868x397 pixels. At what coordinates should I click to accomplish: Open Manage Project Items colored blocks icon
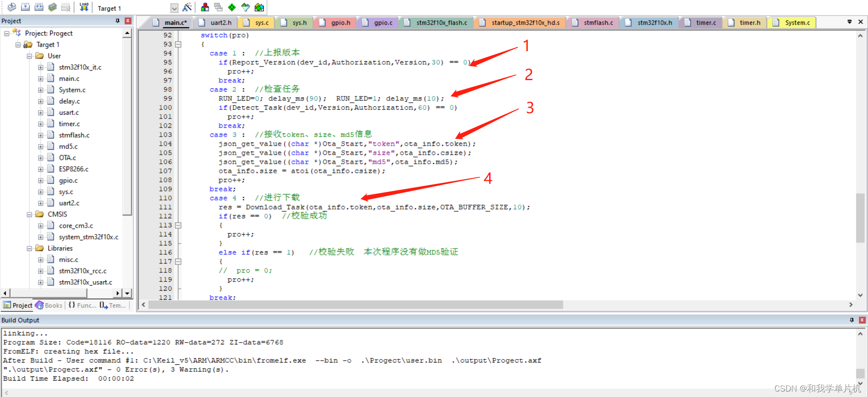coord(205,7)
